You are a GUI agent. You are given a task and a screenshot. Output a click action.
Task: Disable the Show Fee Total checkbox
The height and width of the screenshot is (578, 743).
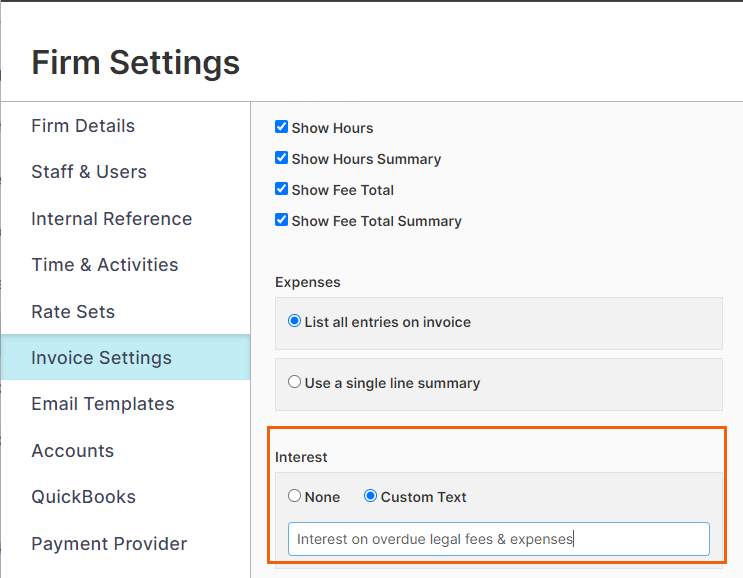coord(282,190)
